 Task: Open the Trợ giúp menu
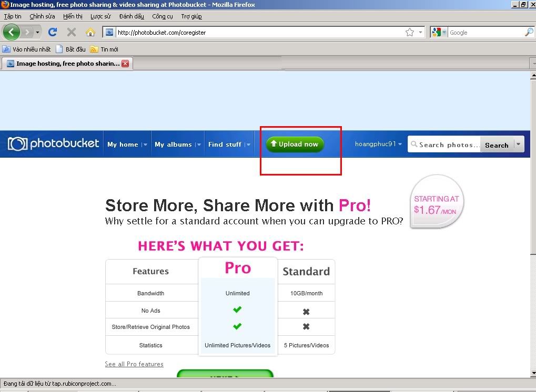click(191, 16)
